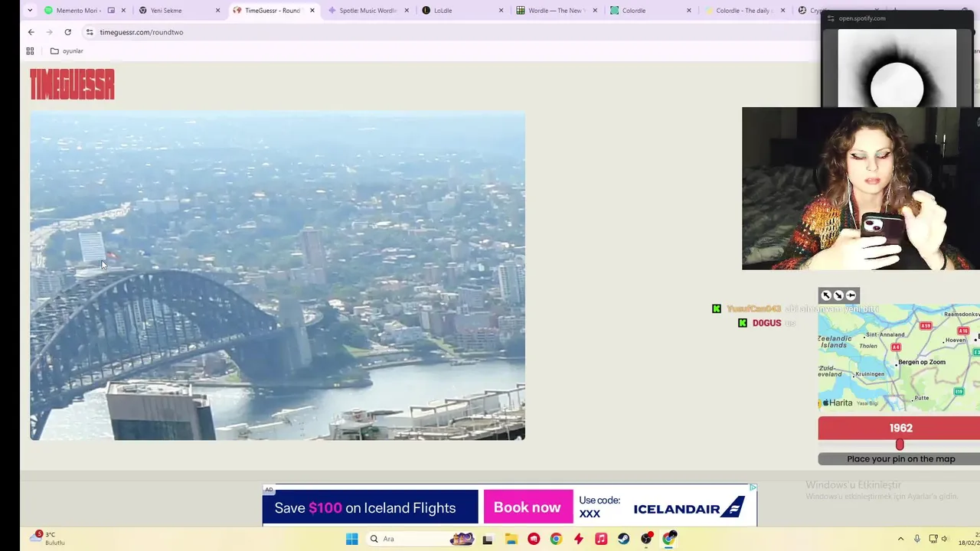Open File Explorer from taskbar
Image resolution: width=980 pixels, height=551 pixels.
[x=511, y=539]
